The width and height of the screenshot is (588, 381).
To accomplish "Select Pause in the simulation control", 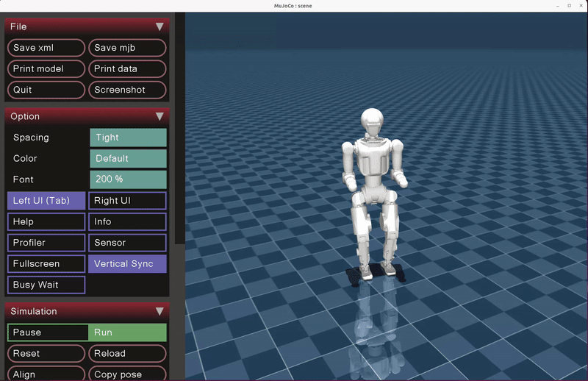I will tap(48, 332).
